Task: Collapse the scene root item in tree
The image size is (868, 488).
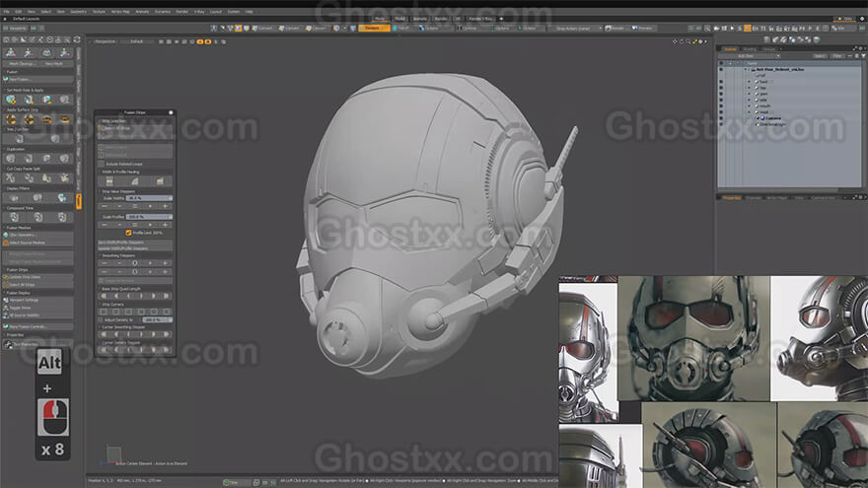Action: pyautogui.click(x=746, y=70)
